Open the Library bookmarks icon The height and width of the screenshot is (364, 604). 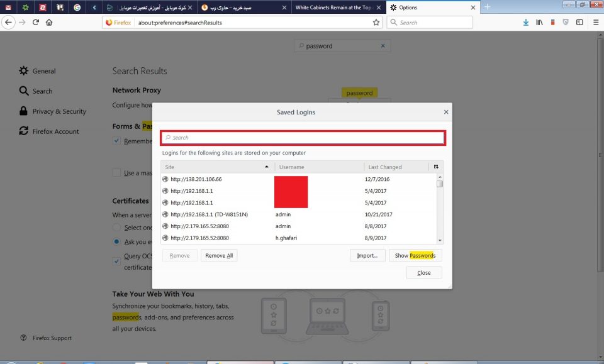click(x=539, y=22)
